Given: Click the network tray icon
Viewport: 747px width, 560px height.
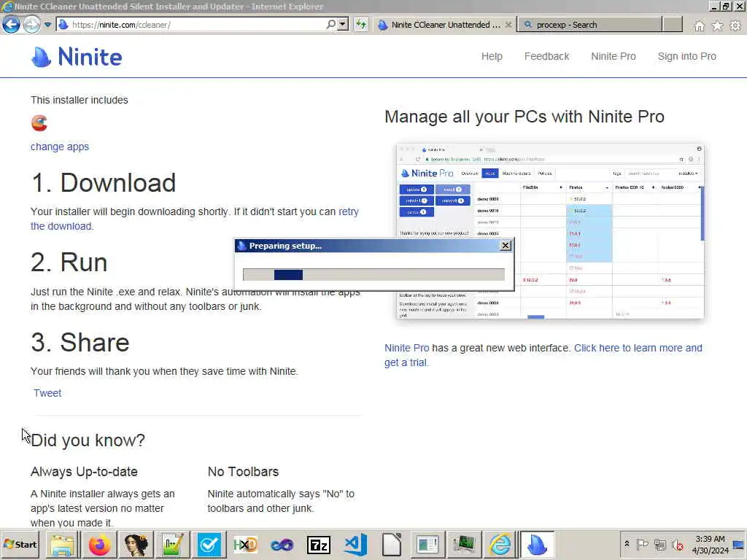Looking at the screenshot, I should [x=659, y=544].
